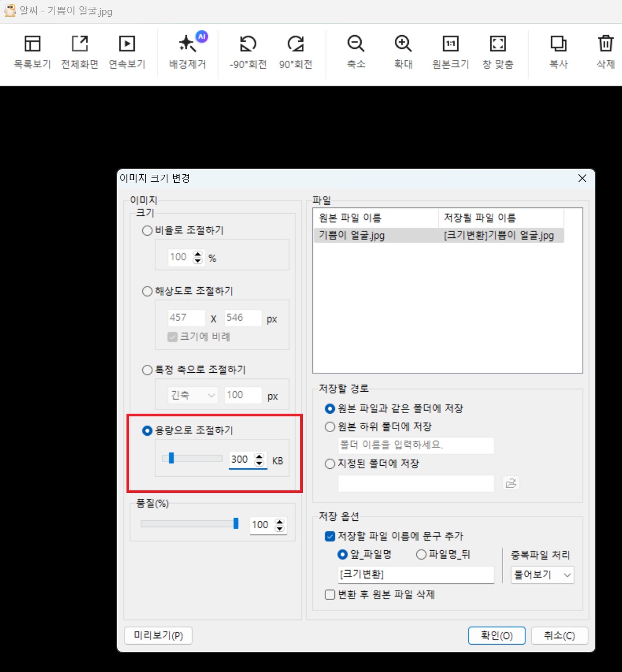The height and width of the screenshot is (672, 622).
Task: Zoom out using the 축소 icon
Action: click(356, 51)
